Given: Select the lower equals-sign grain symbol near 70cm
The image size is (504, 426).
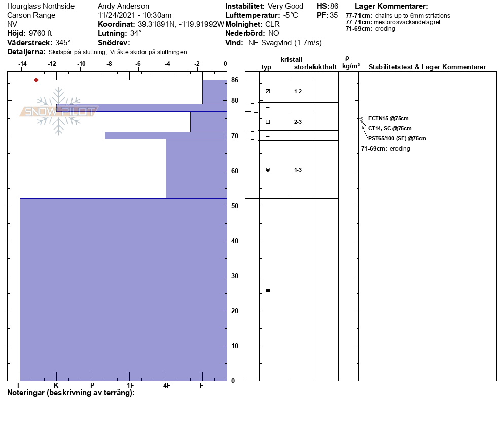Looking at the screenshot, I should click(x=268, y=136).
